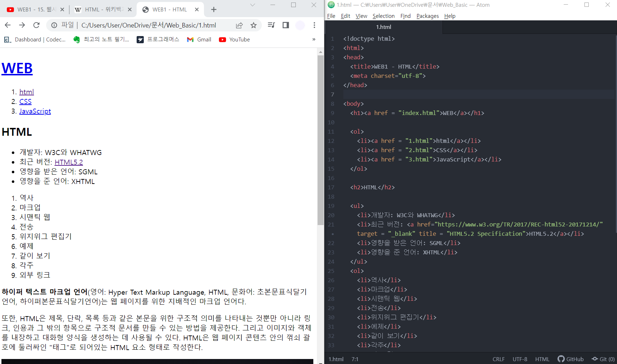Click Atom app icon in title bar

(x=331, y=5)
